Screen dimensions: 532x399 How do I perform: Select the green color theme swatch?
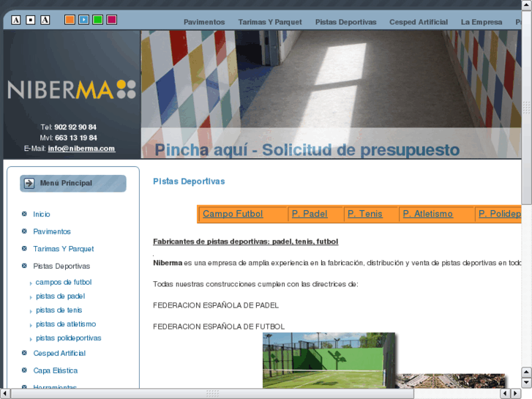pos(98,20)
